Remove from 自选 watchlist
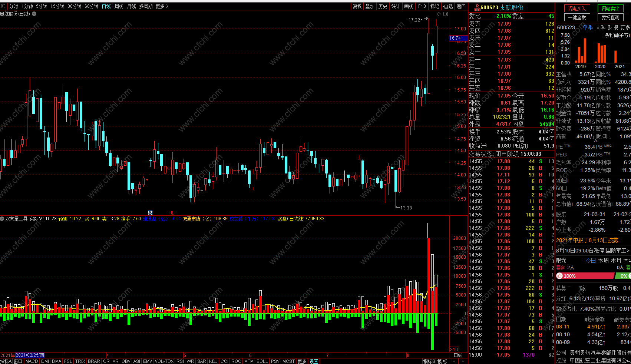 pyautogui.click(x=448, y=6)
